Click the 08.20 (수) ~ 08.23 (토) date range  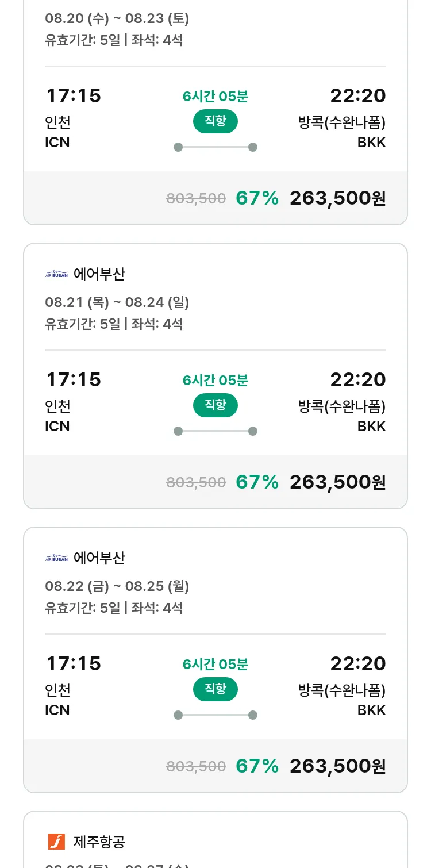(117, 18)
